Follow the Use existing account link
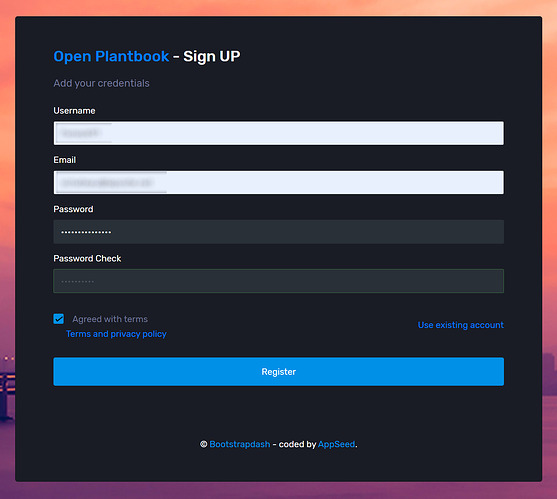Image resolution: width=557 pixels, height=499 pixels. (461, 325)
